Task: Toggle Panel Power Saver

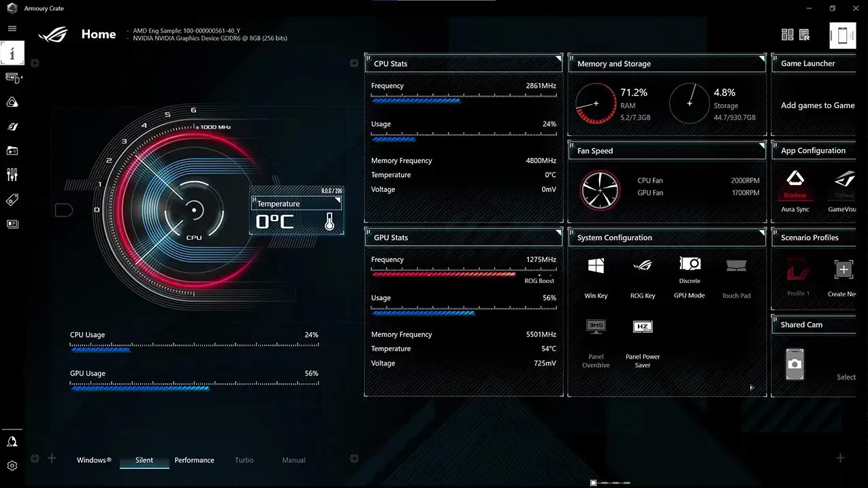Action: (642, 327)
